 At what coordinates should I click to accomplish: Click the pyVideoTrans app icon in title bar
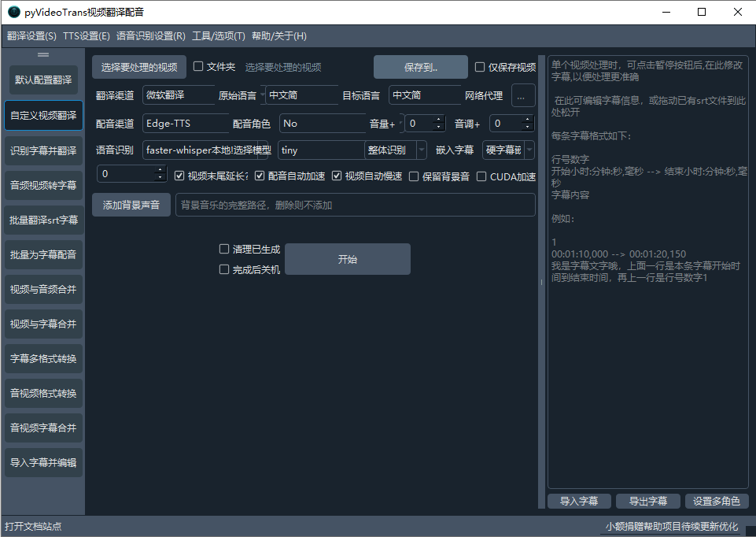(14, 12)
